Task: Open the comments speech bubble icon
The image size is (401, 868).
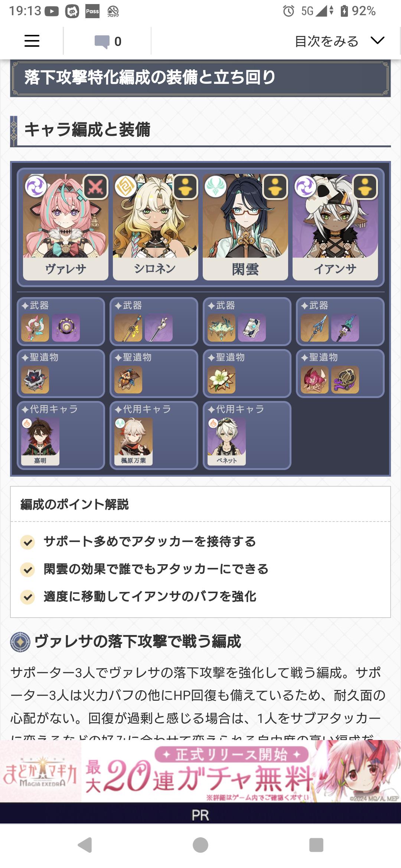Action: click(x=102, y=42)
